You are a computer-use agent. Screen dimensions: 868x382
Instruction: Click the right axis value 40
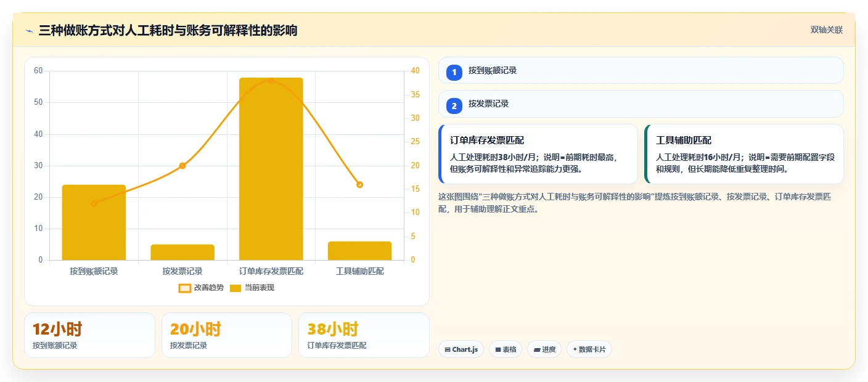point(416,71)
